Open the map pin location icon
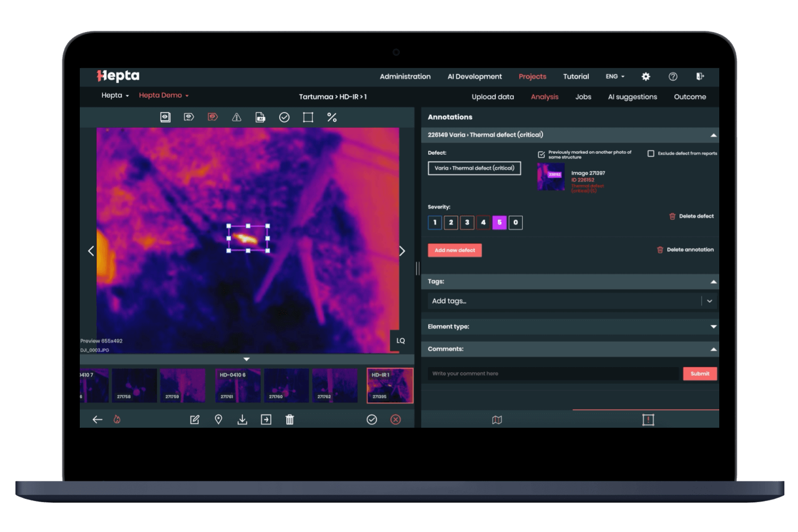This screenshot has width=798, height=532. pos(218,420)
